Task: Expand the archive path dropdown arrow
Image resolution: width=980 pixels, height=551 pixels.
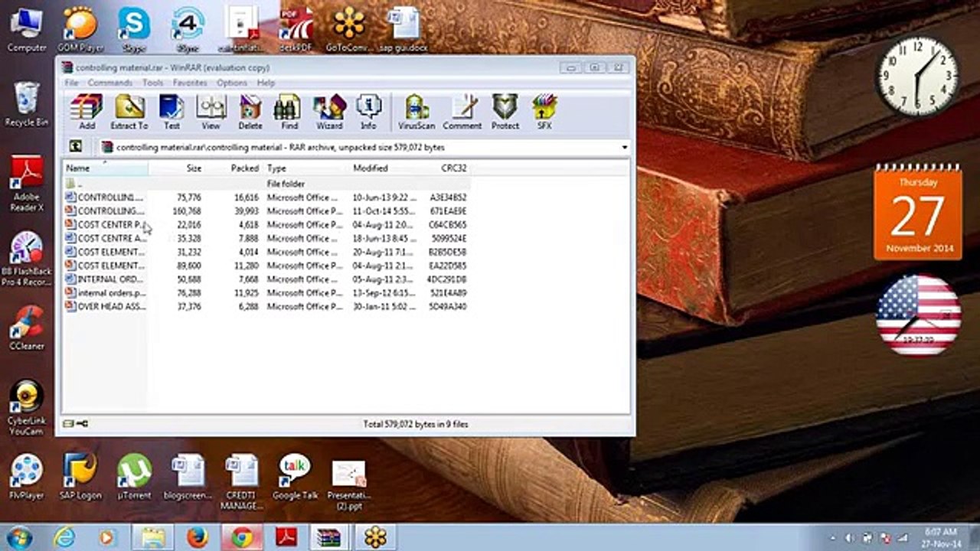Action: [x=625, y=147]
